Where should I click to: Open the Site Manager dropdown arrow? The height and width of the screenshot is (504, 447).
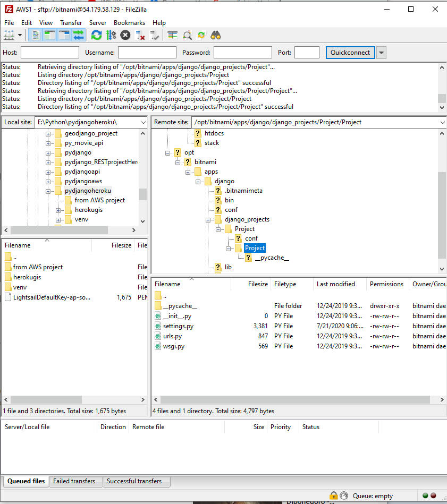(x=20, y=35)
